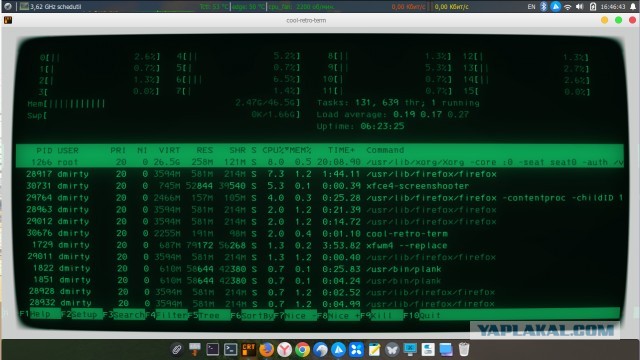Select firefox -contentproc process 29764
The height and width of the screenshot is (360, 640).
(320, 198)
